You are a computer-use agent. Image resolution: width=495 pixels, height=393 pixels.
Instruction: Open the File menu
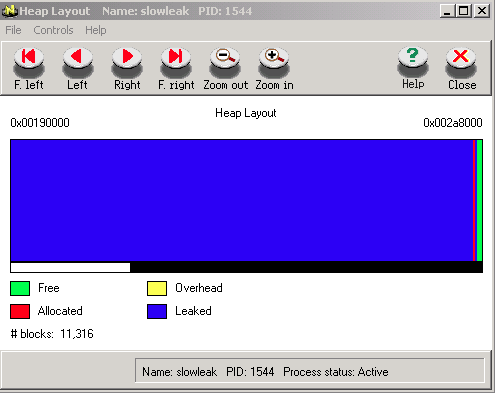pos(13,30)
